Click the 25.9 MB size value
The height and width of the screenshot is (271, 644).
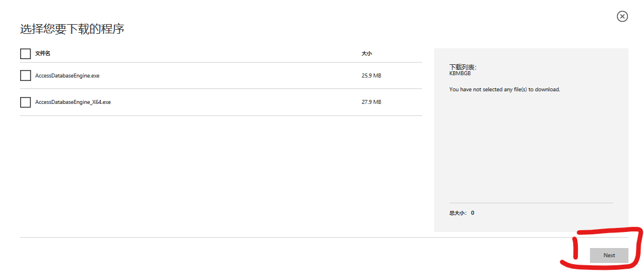coord(371,75)
